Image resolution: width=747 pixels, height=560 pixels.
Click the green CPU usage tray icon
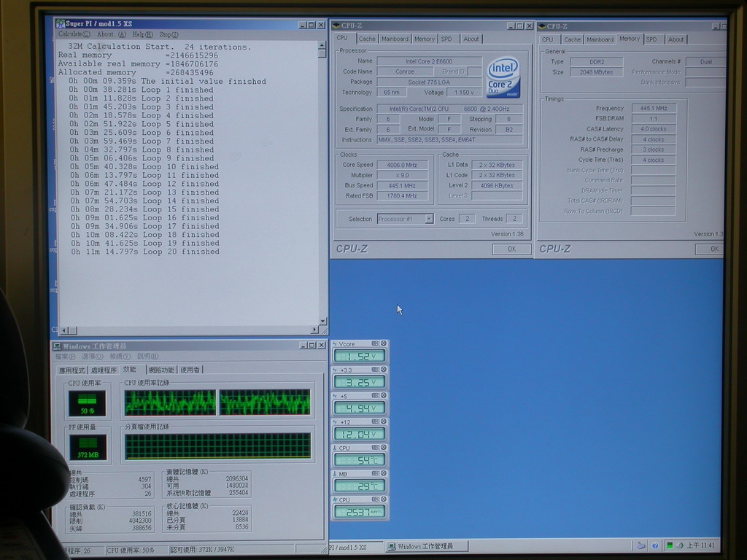pos(670,545)
